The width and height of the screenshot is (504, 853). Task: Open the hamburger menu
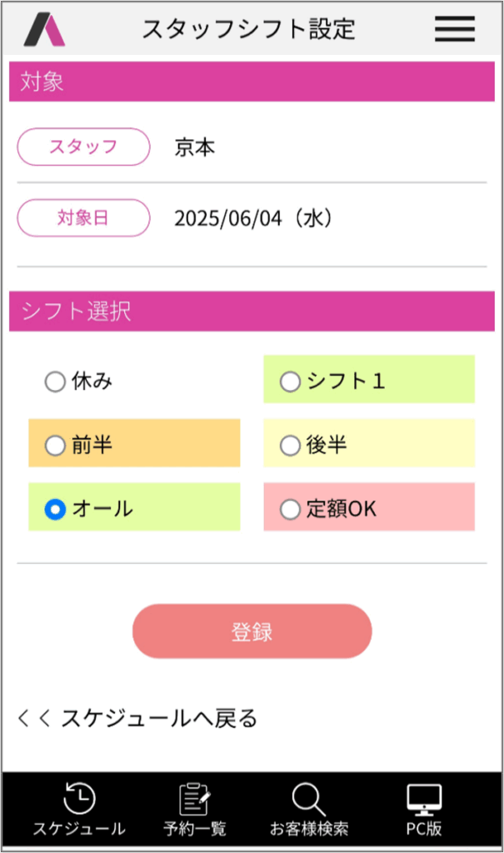(x=454, y=29)
